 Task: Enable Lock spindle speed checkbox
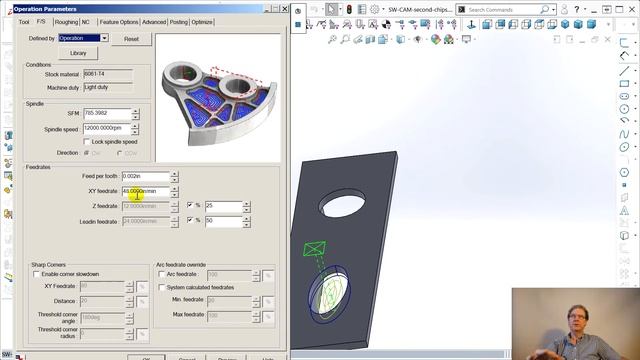click(x=87, y=142)
